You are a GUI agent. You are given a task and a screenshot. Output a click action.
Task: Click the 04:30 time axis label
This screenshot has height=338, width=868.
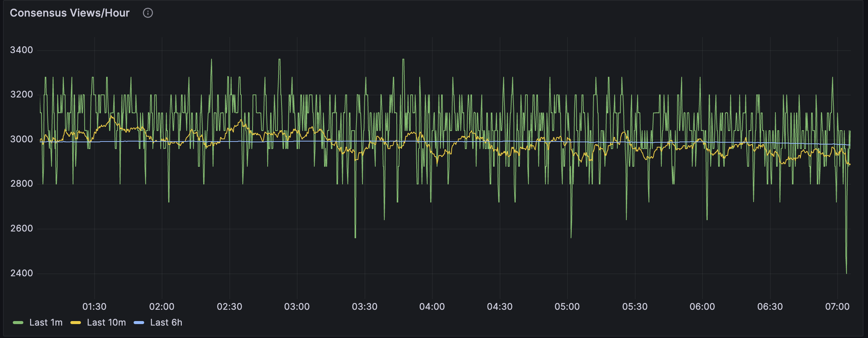point(499,307)
